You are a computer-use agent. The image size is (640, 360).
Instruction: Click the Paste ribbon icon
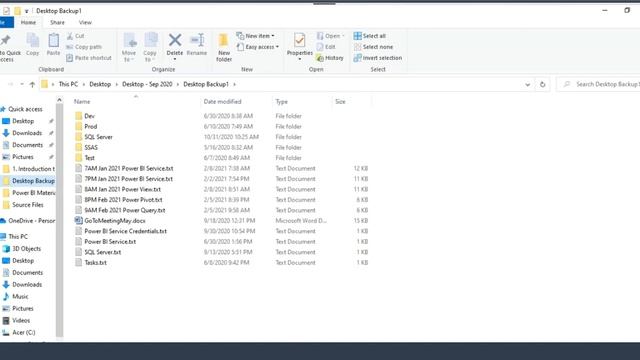[53, 41]
